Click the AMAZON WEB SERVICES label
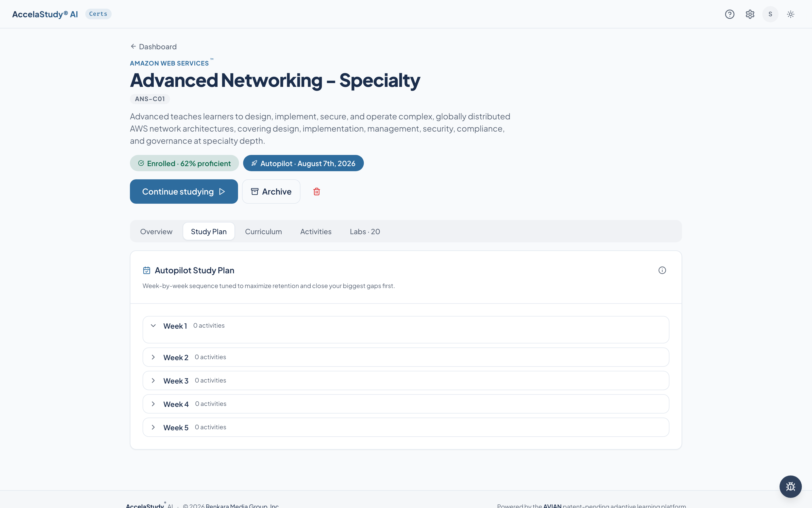 170,63
